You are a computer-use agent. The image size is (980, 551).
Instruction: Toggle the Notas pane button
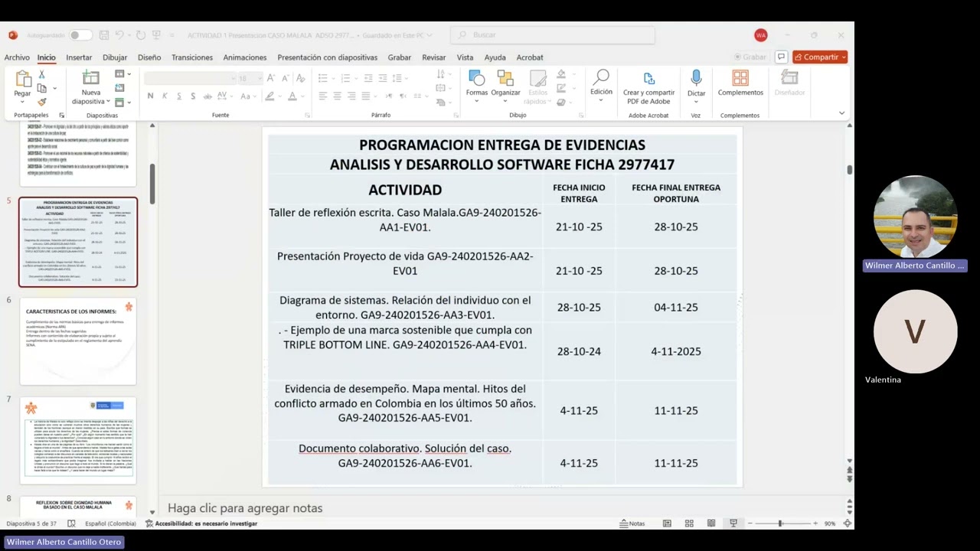click(x=632, y=523)
